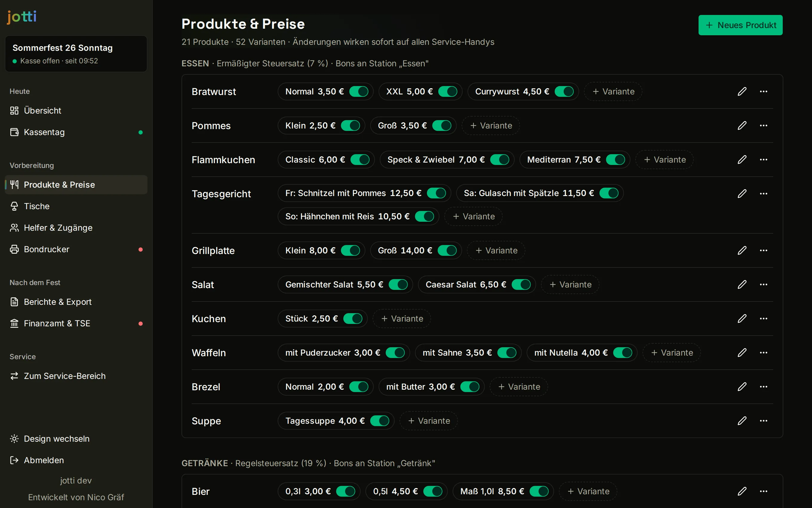The image size is (812, 508).
Task: Open the three-dot menu for Bratwurst
Action: point(763,91)
